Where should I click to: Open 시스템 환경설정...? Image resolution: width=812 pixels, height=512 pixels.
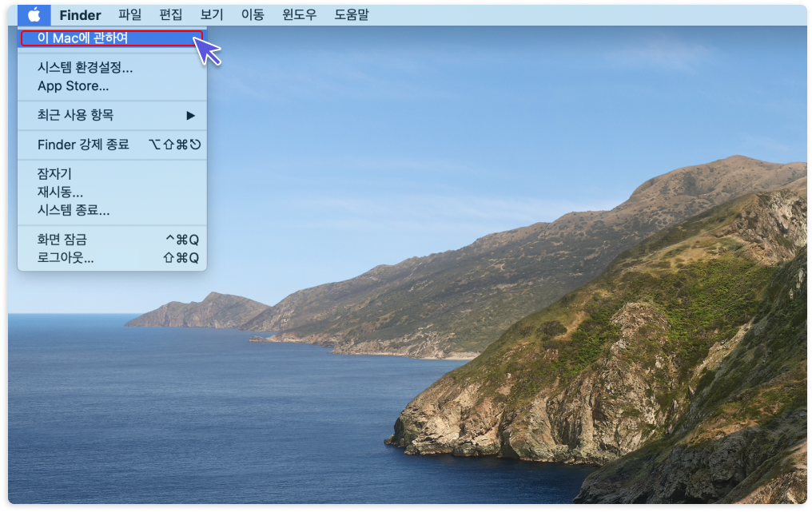click(112, 68)
